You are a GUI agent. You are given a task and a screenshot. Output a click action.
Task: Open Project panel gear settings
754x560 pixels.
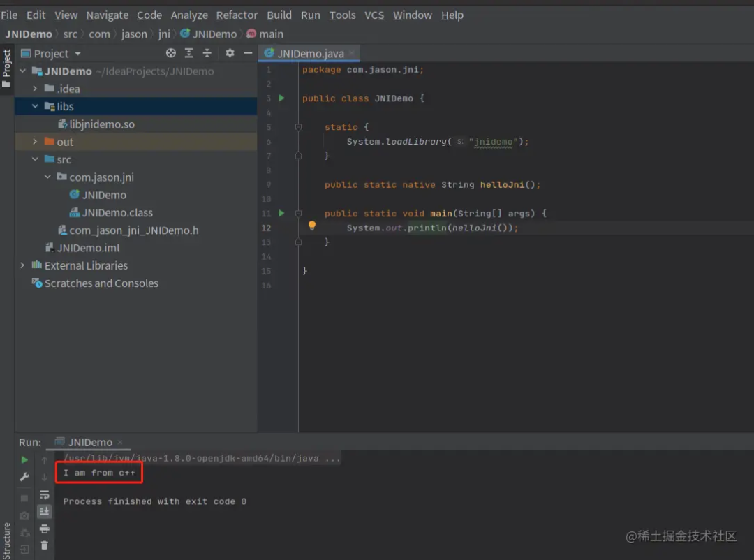(230, 53)
